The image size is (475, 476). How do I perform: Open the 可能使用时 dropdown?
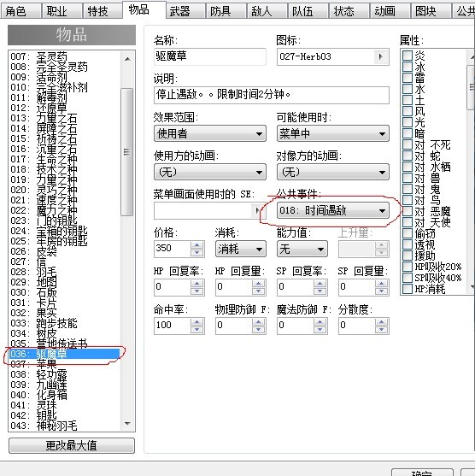(333, 133)
